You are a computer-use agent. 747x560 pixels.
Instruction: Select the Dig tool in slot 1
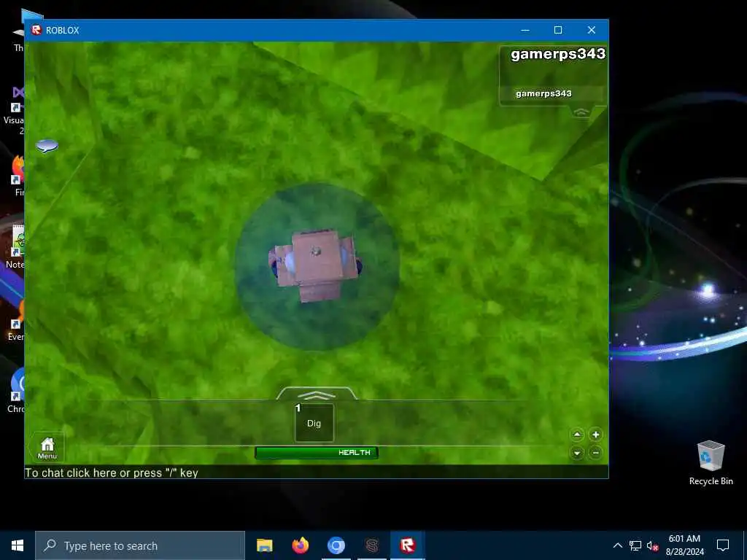coord(314,423)
